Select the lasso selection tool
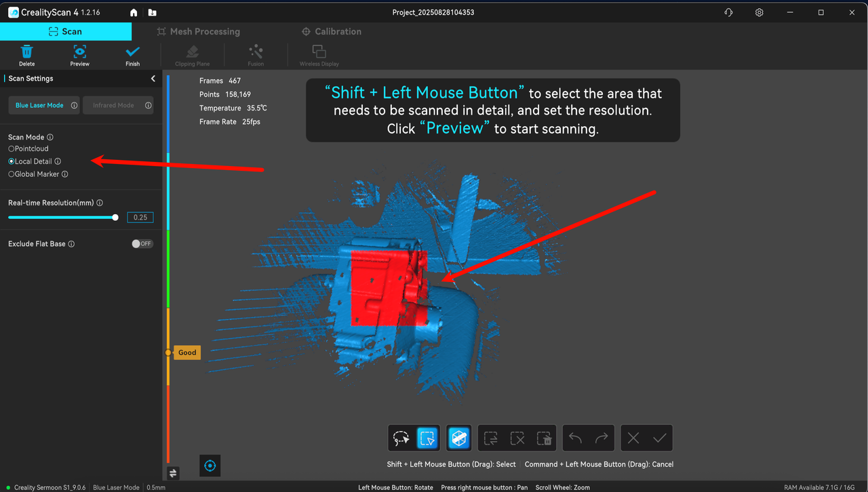The height and width of the screenshot is (492, 868). (401, 438)
